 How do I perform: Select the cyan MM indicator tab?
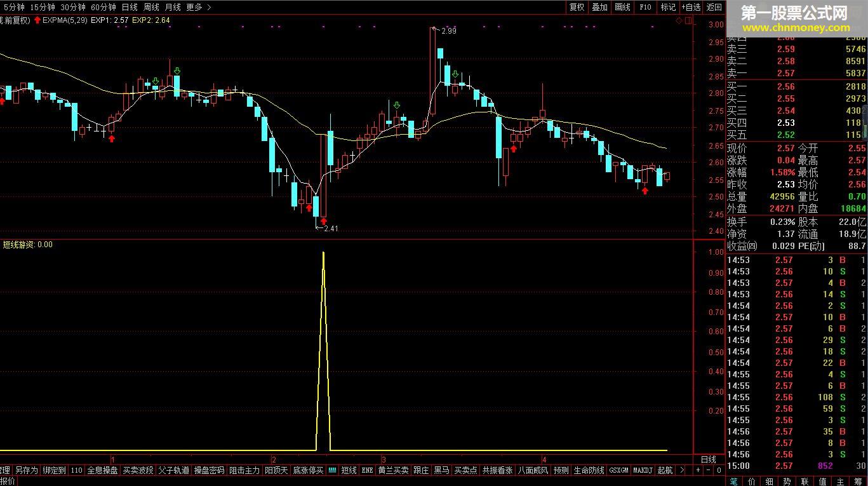click(332, 471)
